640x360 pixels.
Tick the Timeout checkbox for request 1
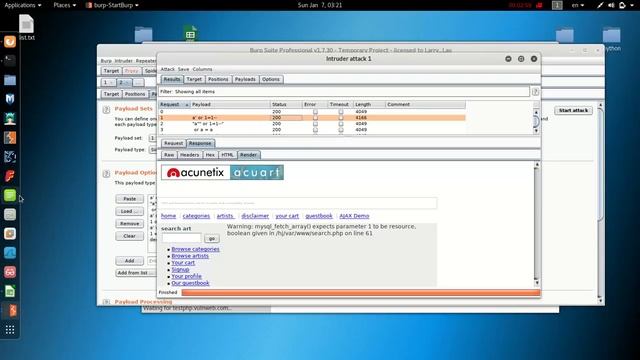(x=341, y=118)
